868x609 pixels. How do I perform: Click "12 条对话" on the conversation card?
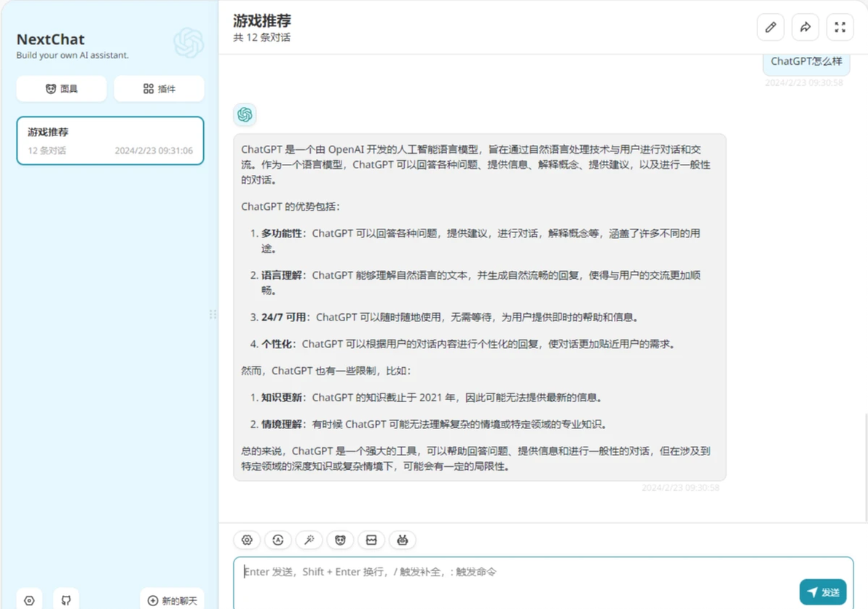[47, 151]
